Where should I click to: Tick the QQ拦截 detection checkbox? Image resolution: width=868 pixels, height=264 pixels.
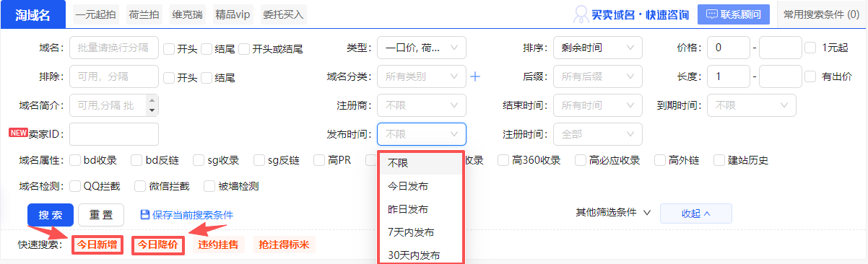click(76, 186)
